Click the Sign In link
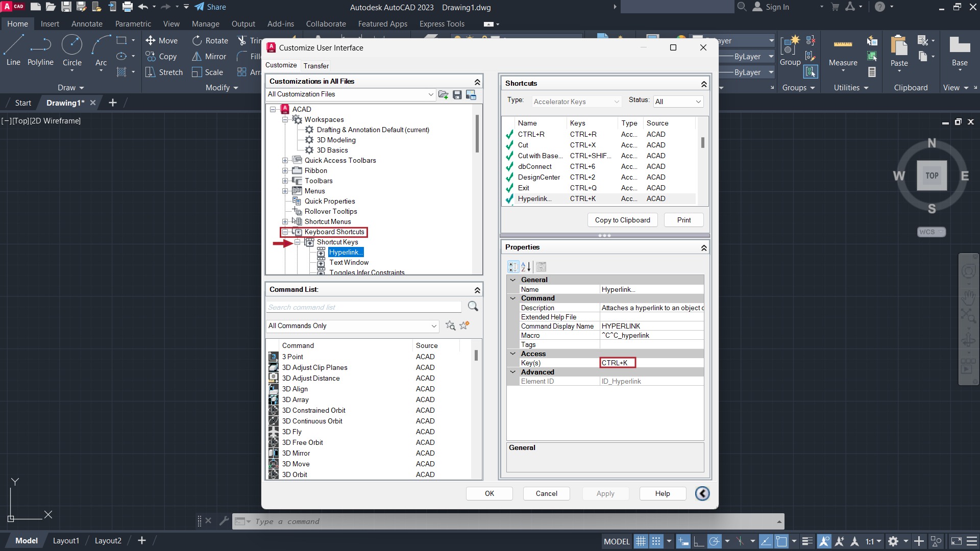The image size is (980, 551). (x=777, y=7)
